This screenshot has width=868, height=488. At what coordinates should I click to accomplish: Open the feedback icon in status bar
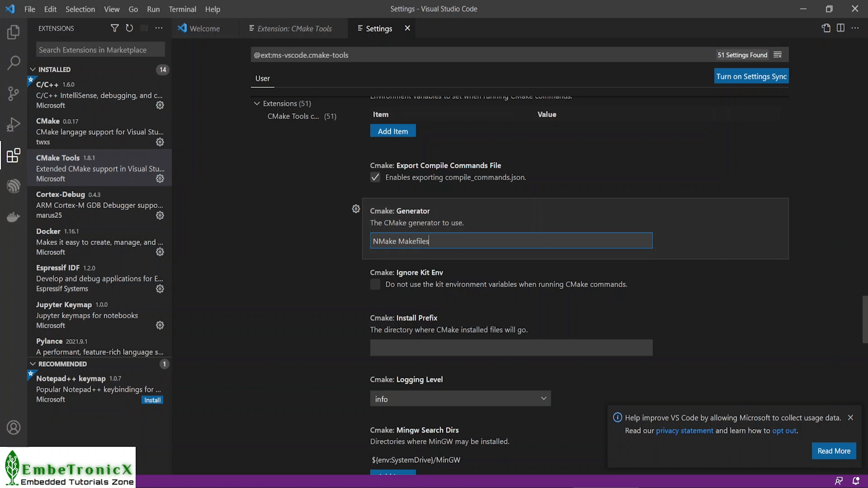click(x=839, y=481)
